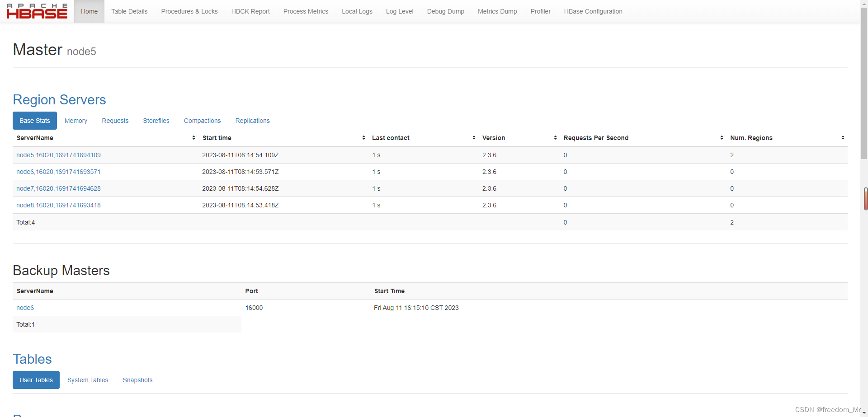The height and width of the screenshot is (417, 868).
Task: Click backup master port 16000
Action: point(254,308)
